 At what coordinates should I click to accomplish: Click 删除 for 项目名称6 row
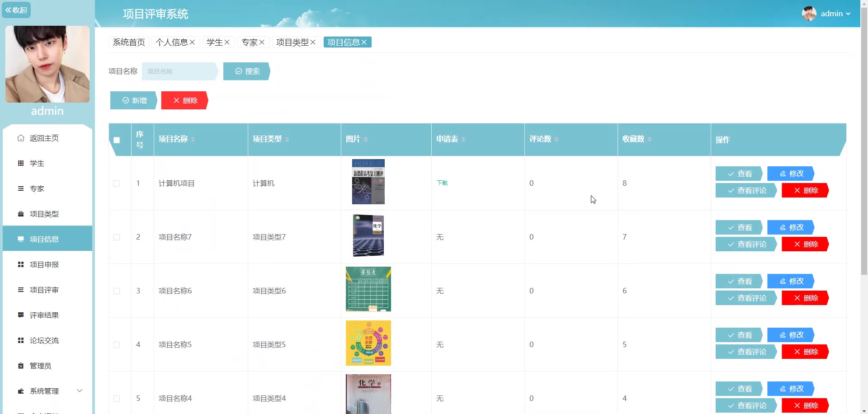pos(805,298)
